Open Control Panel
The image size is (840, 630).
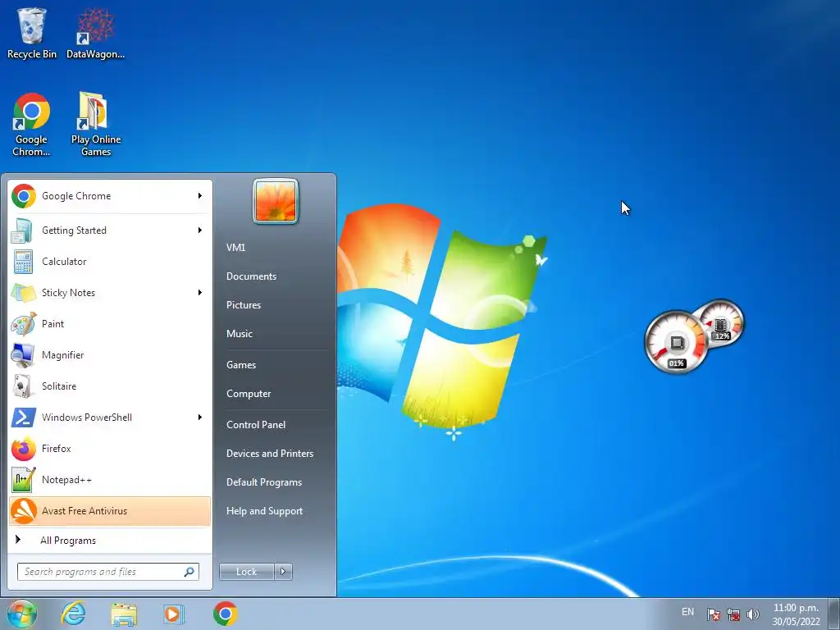(x=256, y=425)
